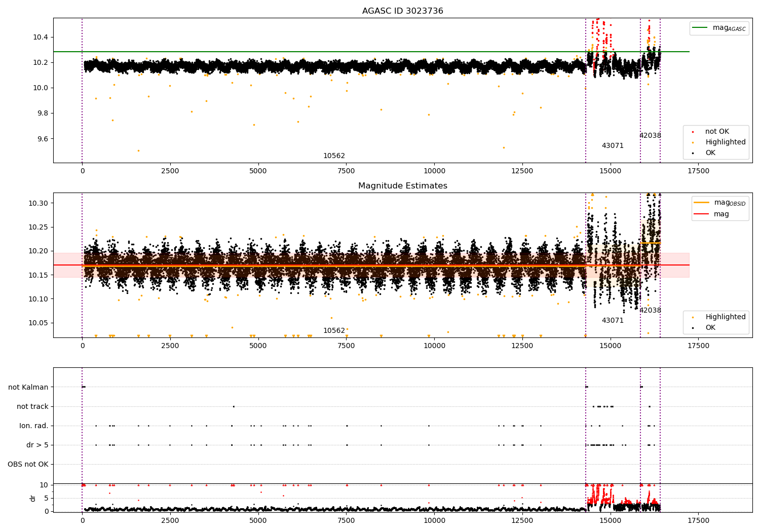Viewport: 760px width, 532px height.
Task: Click the '5' tick on the dr axis
Action: 47,498
